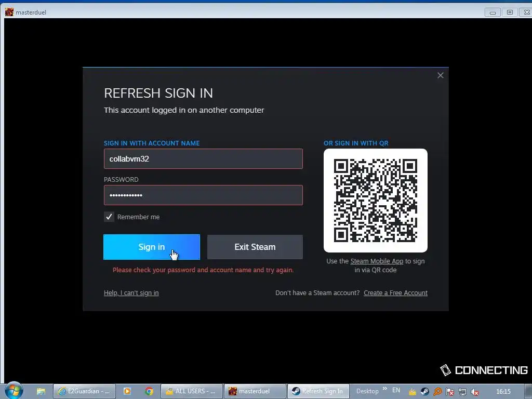Image resolution: width=532 pixels, height=399 pixels.
Task: Click the Desktop toolbar label on taskbar
Action: pyautogui.click(x=367, y=391)
